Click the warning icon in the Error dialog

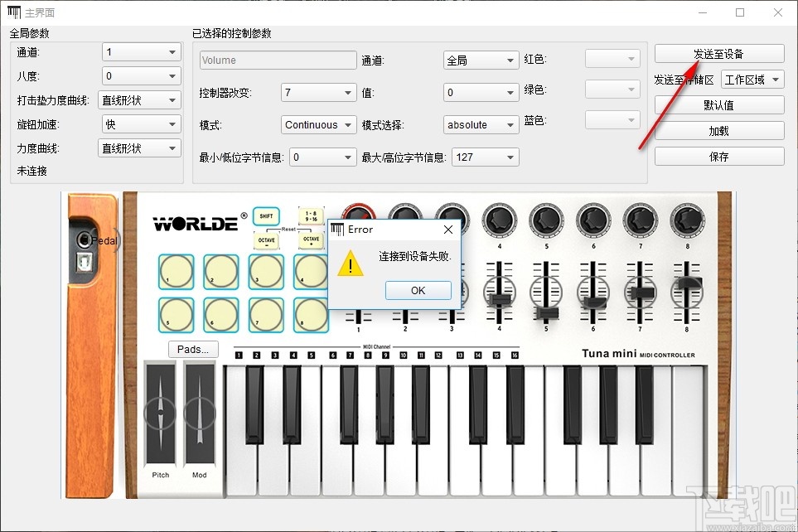[350, 265]
